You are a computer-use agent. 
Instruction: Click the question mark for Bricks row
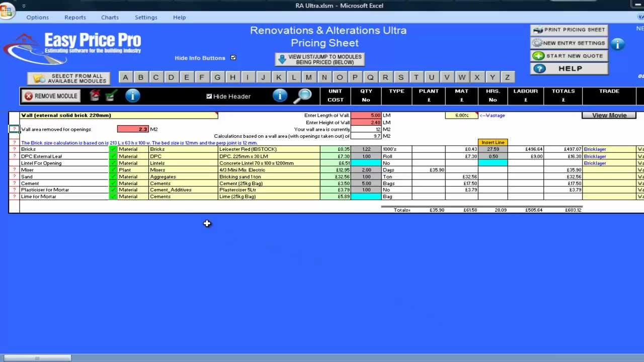14,149
